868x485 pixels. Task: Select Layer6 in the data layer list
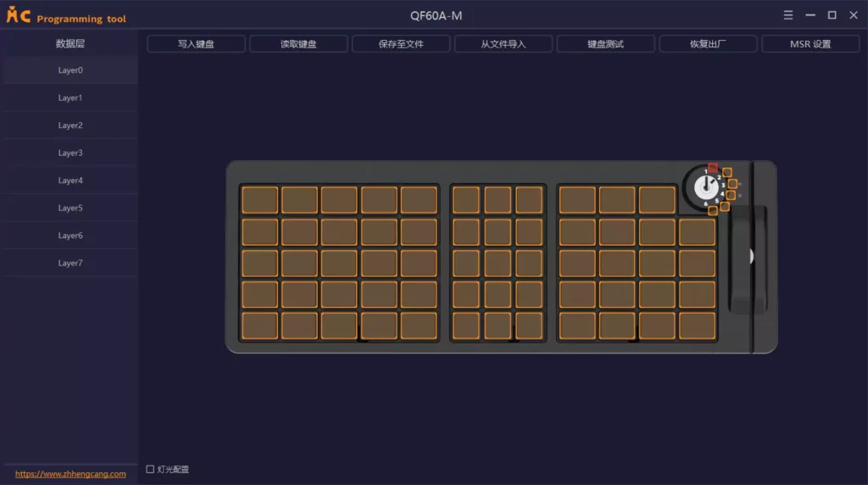[70, 236]
